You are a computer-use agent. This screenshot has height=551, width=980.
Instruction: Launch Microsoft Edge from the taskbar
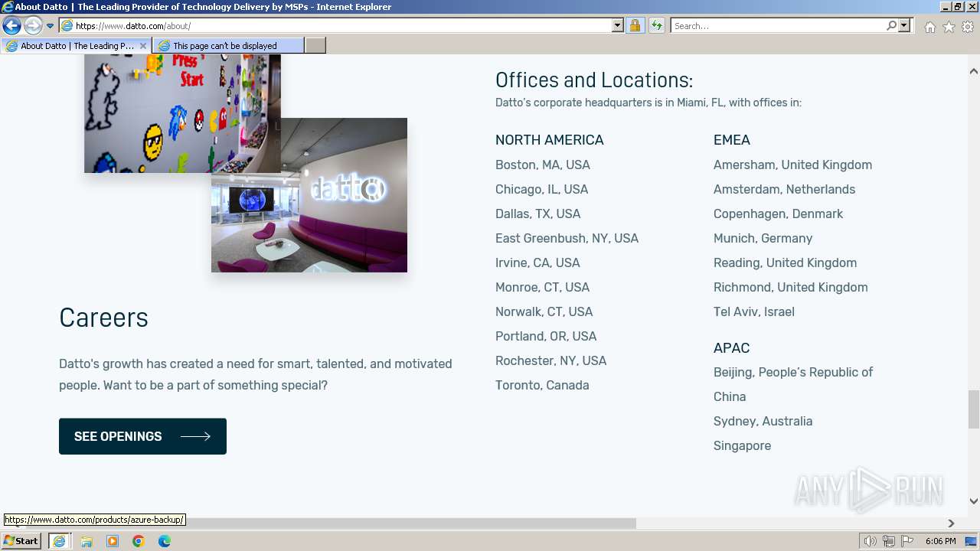(x=165, y=541)
